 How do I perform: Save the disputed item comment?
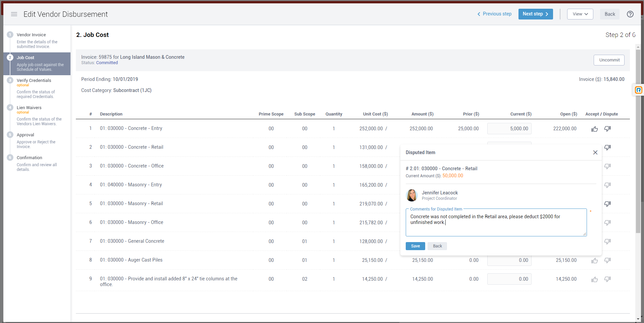[415, 246]
